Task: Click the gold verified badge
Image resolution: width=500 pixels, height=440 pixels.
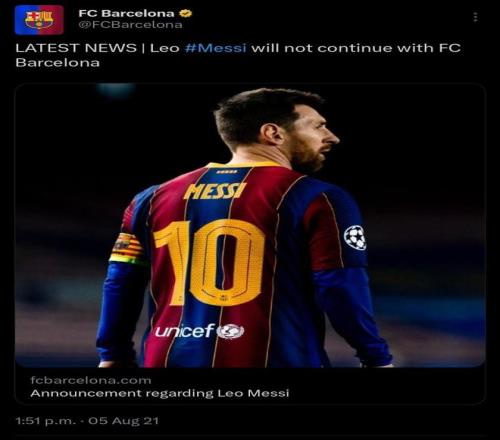Action: point(186,13)
